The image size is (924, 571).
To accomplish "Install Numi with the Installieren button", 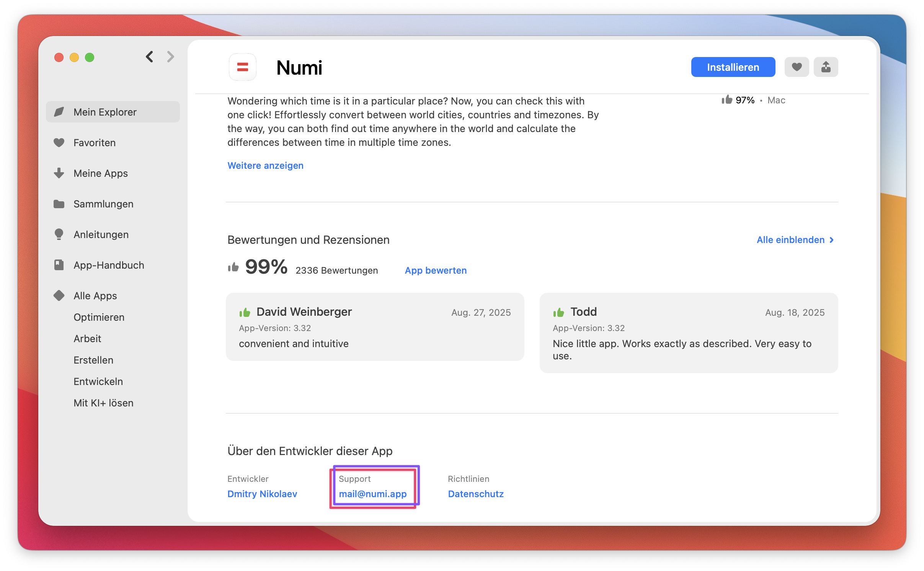I will pos(733,67).
